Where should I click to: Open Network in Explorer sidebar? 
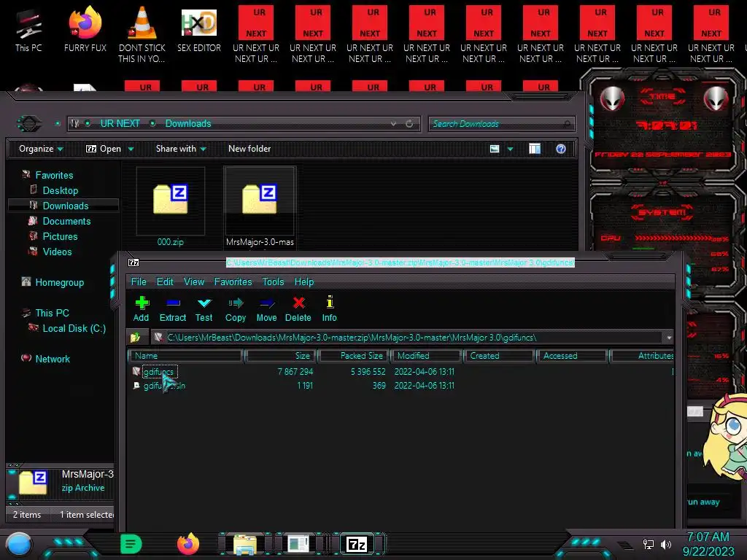[53, 359]
